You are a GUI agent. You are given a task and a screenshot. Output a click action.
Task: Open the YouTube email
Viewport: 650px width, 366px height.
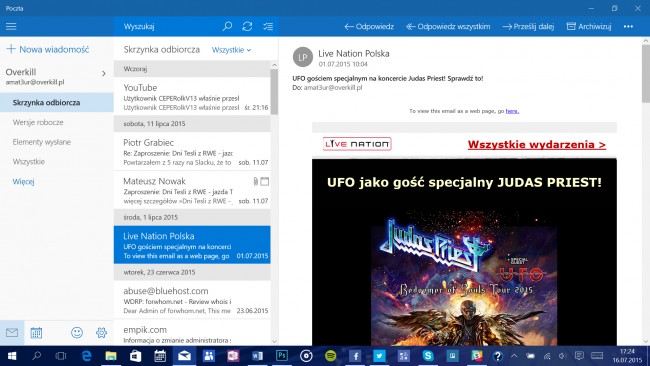click(x=192, y=97)
